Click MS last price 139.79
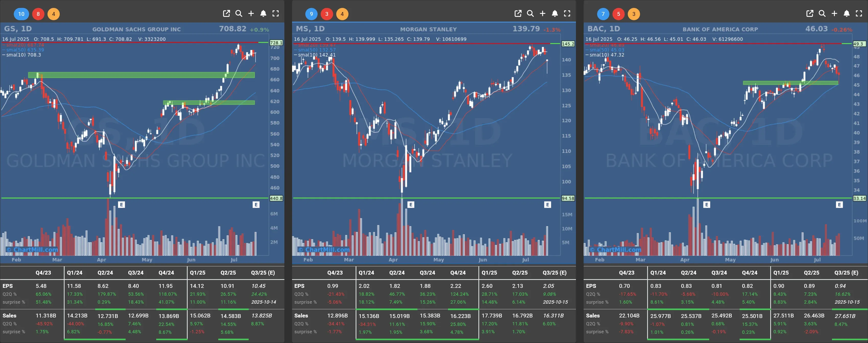This screenshot has height=343, width=868. (x=526, y=29)
